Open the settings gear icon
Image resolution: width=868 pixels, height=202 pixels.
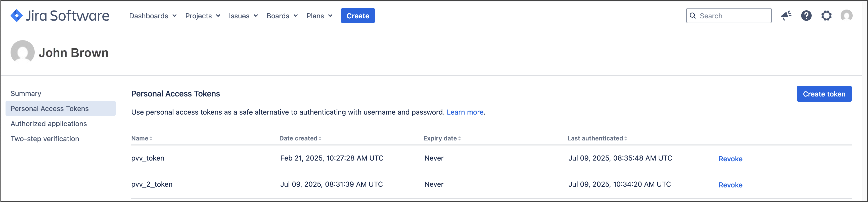click(x=826, y=16)
